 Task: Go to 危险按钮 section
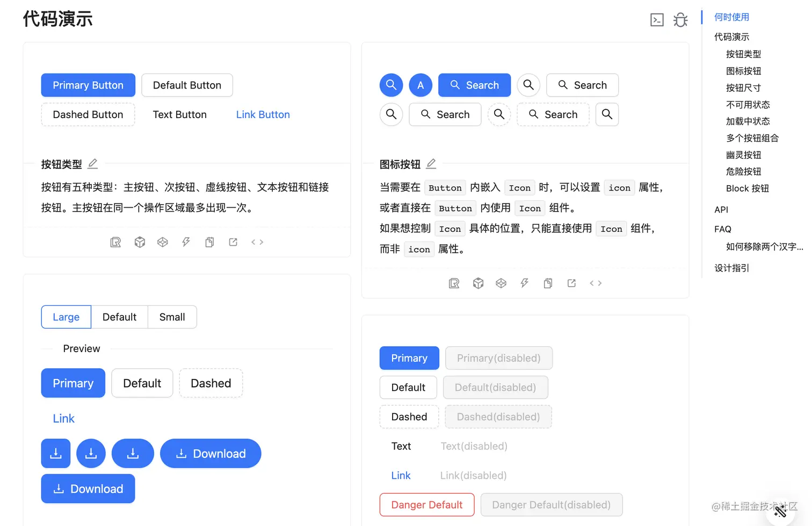[743, 172]
